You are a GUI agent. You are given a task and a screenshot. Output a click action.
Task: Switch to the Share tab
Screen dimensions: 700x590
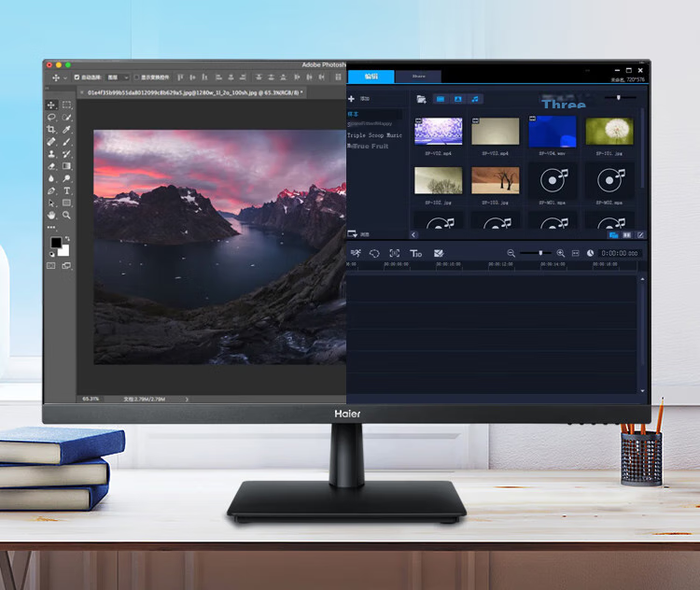click(x=418, y=77)
